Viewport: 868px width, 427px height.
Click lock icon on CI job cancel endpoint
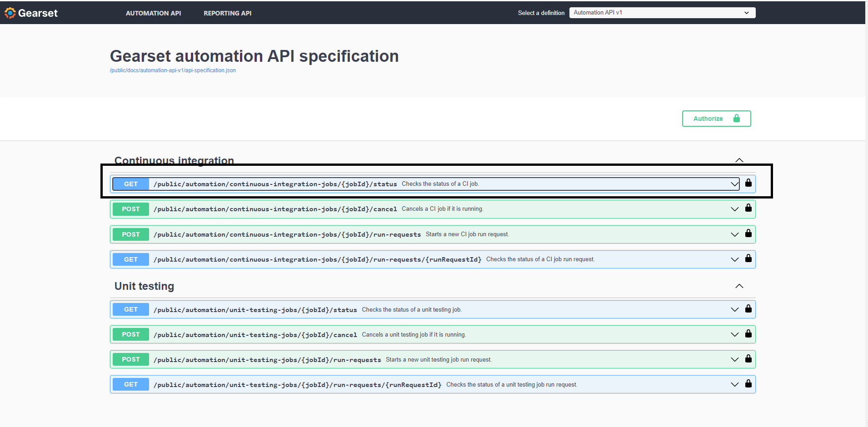point(748,208)
